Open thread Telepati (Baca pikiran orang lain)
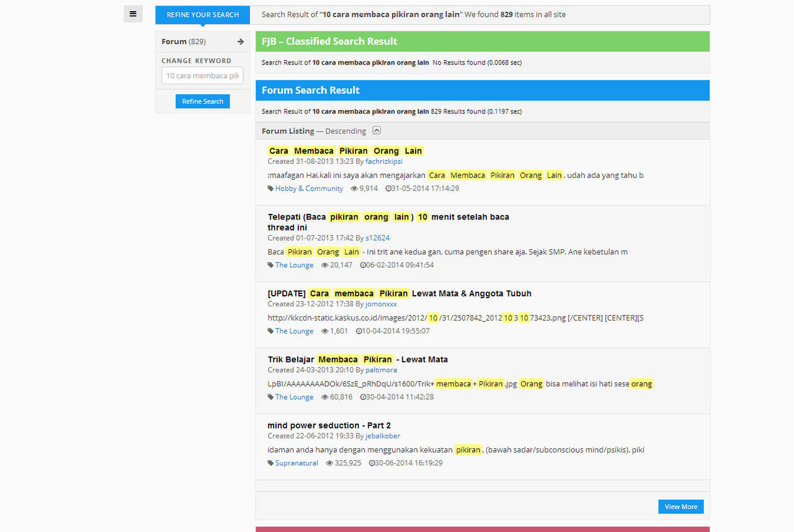The image size is (794, 532). [388, 222]
